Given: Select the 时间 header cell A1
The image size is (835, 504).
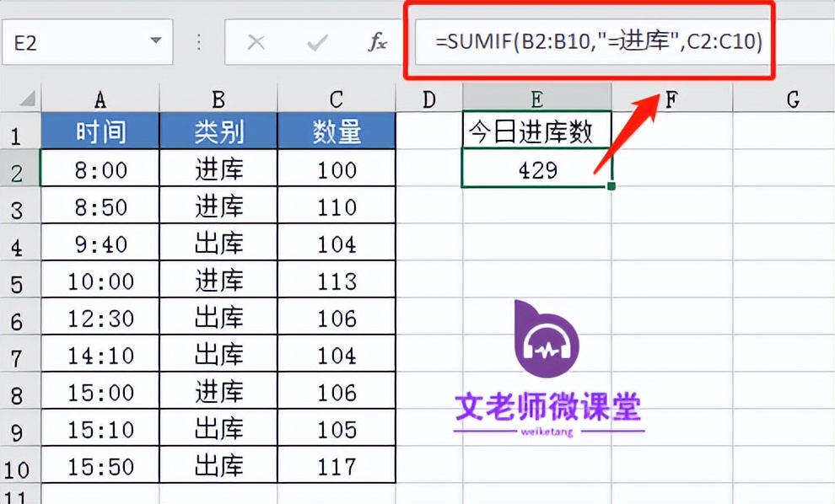Looking at the screenshot, I should pyautogui.click(x=100, y=130).
